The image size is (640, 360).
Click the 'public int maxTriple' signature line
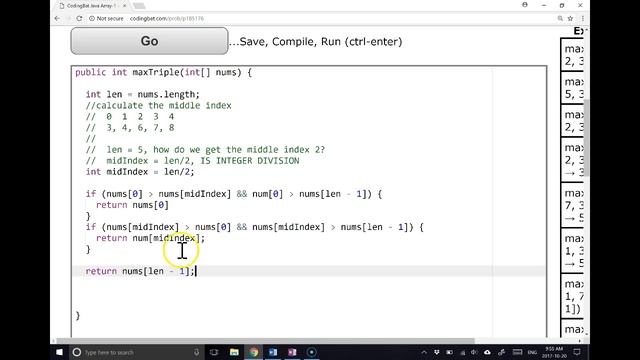pyautogui.click(x=163, y=72)
